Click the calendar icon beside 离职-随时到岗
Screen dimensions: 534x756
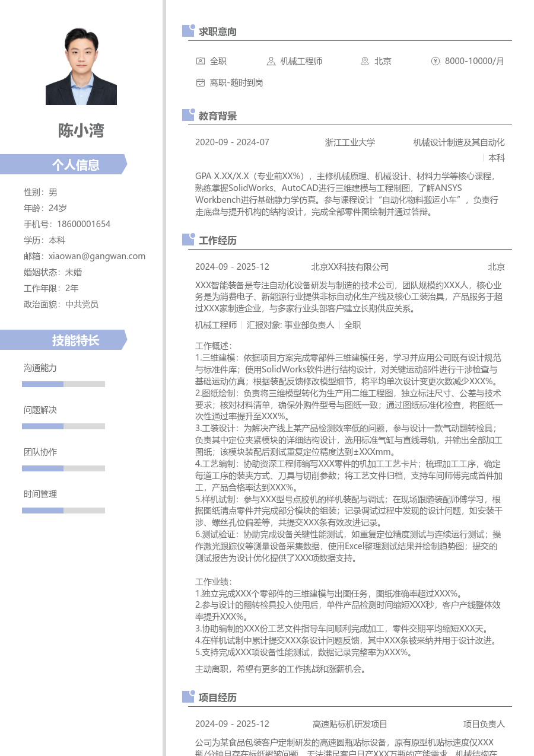(x=200, y=82)
